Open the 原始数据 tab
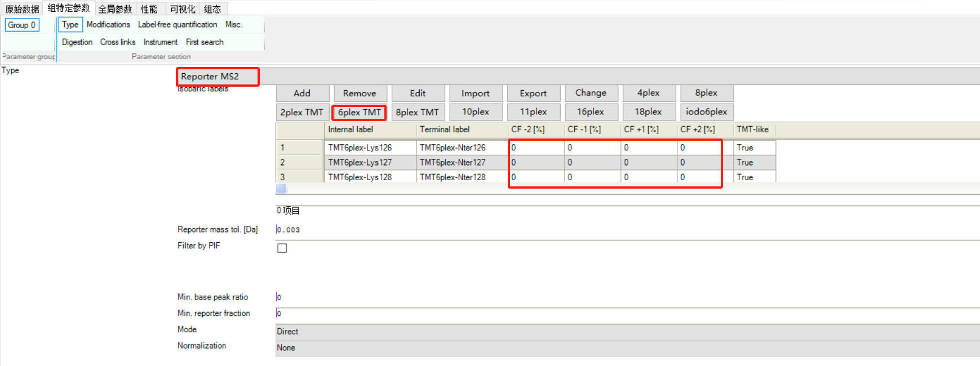Image resolution: width=980 pixels, height=366 pixels. click(22, 9)
